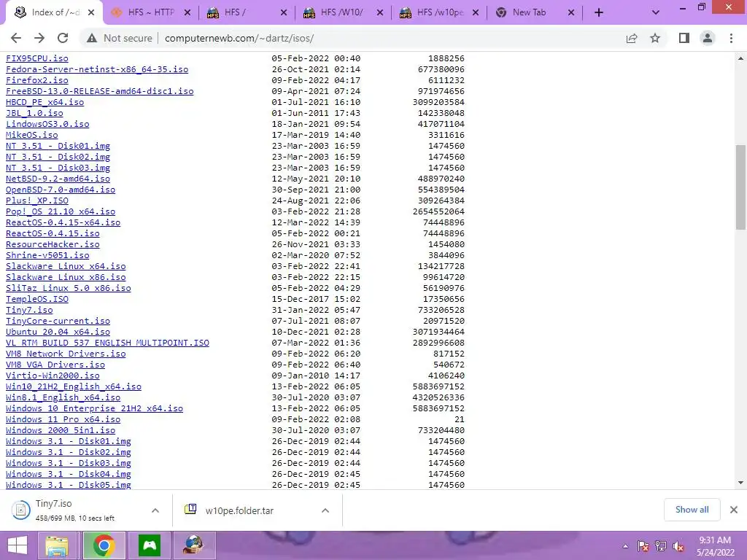
Task: Open Win10_21H2_English_x64.iso link
Action: 74,386
